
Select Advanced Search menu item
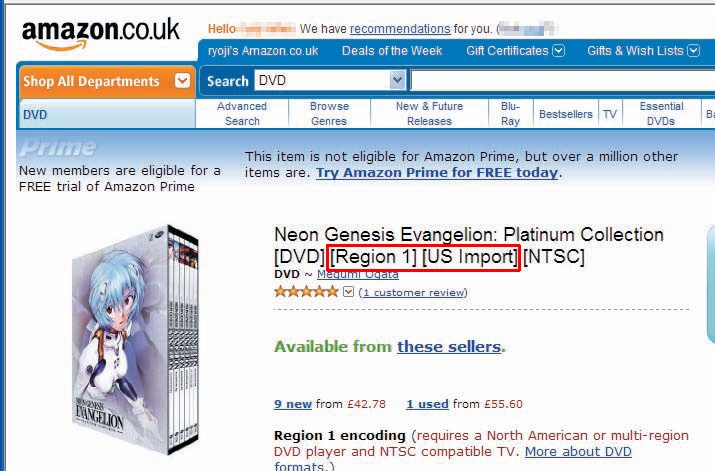242,114
